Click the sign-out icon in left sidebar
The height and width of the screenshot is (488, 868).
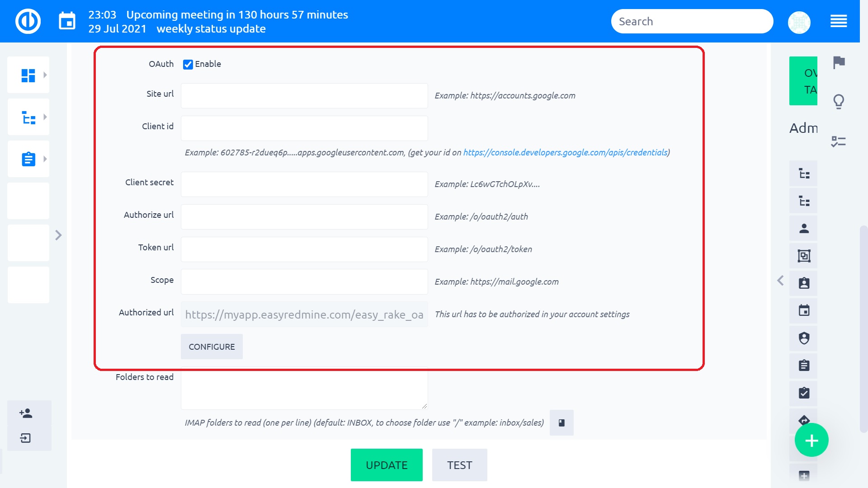(26, 438)
